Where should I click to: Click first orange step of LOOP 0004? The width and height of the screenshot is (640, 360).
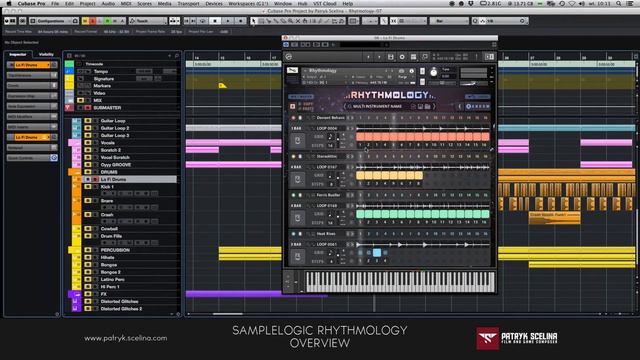click(360, 137)
